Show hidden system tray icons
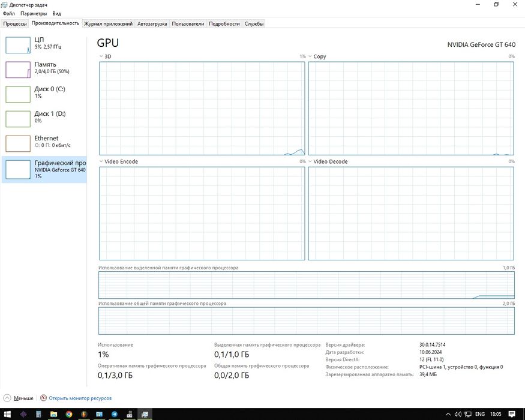 click(x=448, y=415)
